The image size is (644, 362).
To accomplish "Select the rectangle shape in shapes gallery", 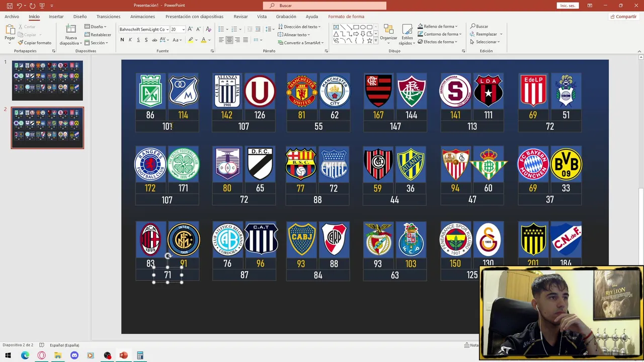I will coord(356,27).
